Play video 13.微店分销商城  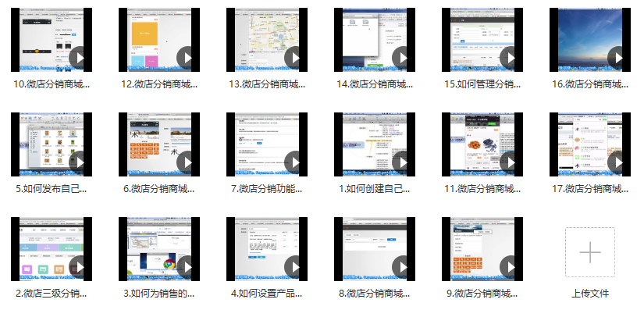(294, 58)
